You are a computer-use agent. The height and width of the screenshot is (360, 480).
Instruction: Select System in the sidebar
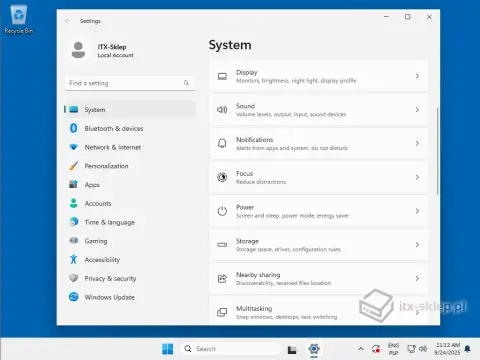pyautogui.click(x=130, y=109)
